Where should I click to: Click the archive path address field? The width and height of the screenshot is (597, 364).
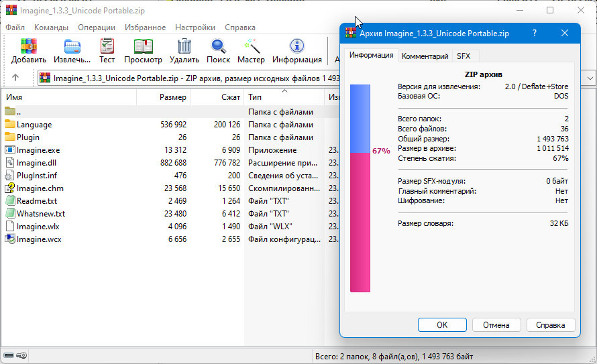coord(191,78)
